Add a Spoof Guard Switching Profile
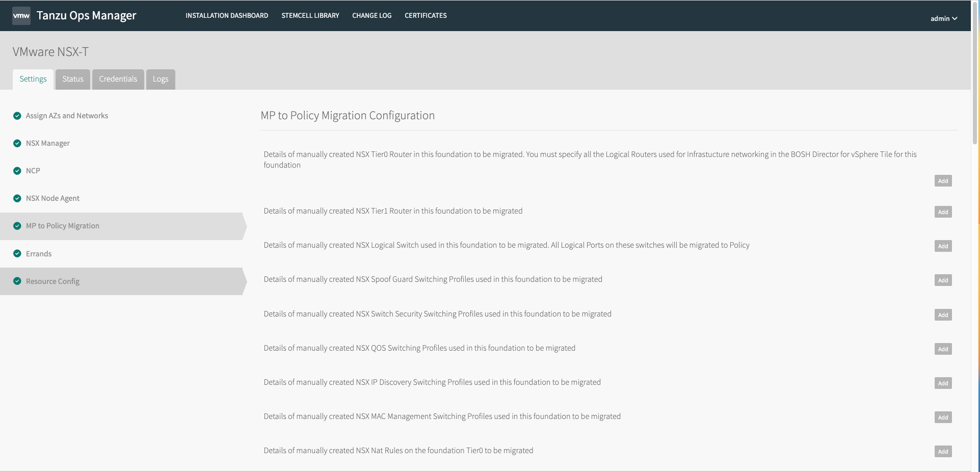Screen dimensions: 980x472 [x=943, y=280]
